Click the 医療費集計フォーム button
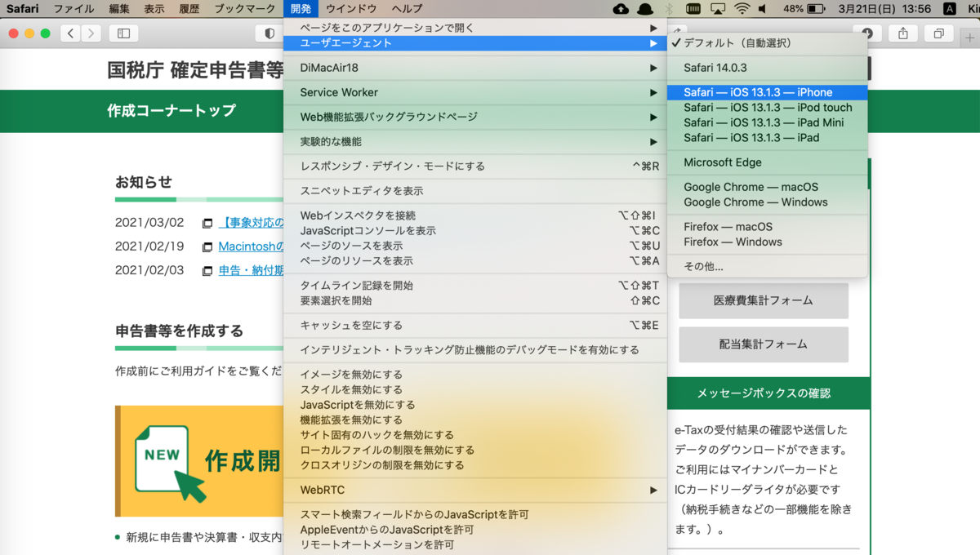The width and height of the screenshot is (980, 555). click(x=764, y=300)
